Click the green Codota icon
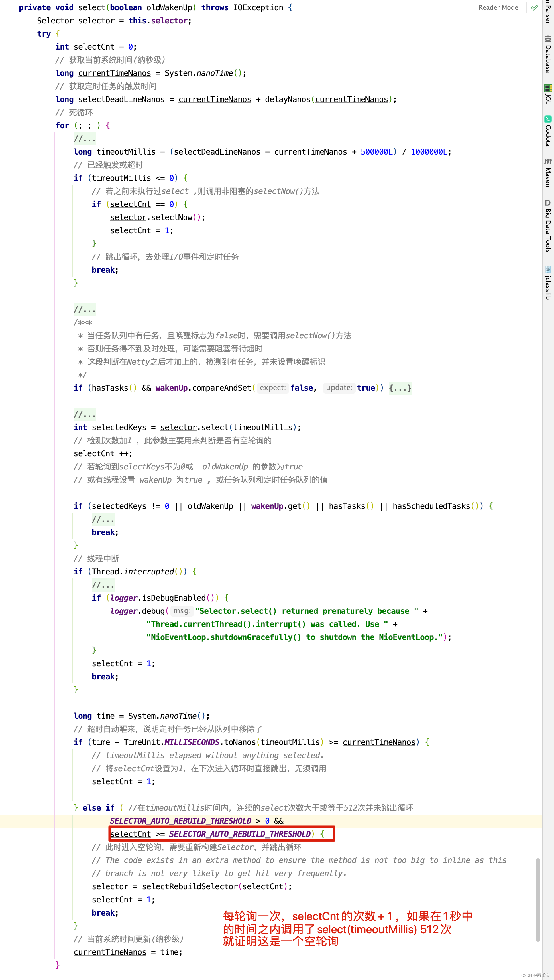Viewport: 554px width, 980px height. pos(548,119)
